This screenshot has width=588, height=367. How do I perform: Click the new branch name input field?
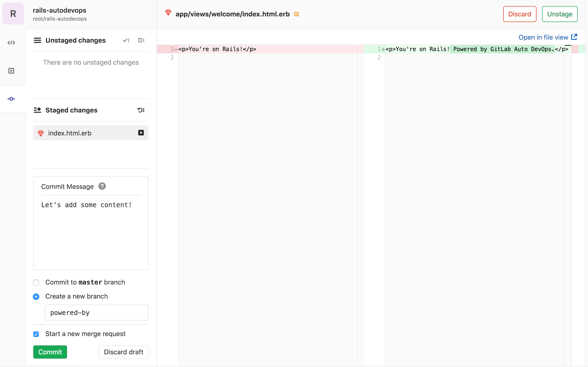[97, 312]
